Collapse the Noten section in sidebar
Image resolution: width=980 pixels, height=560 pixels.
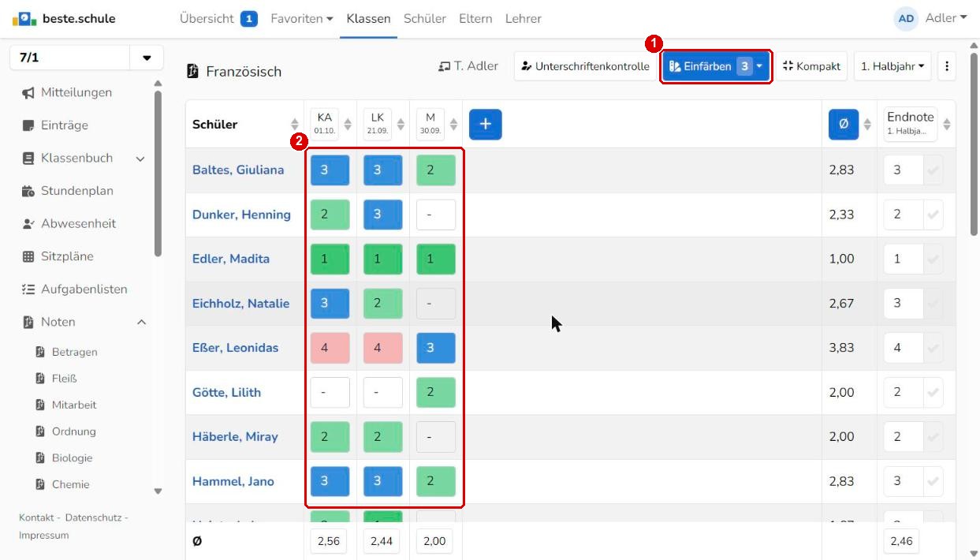[x=142, y=322]
